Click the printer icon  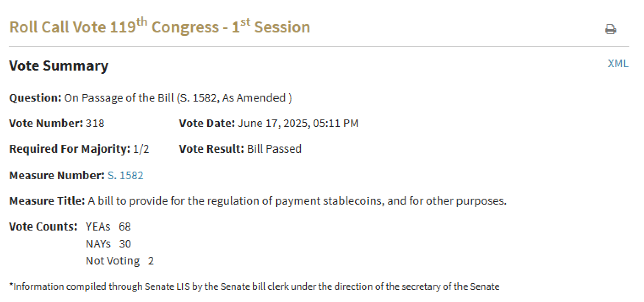(610, 29)
